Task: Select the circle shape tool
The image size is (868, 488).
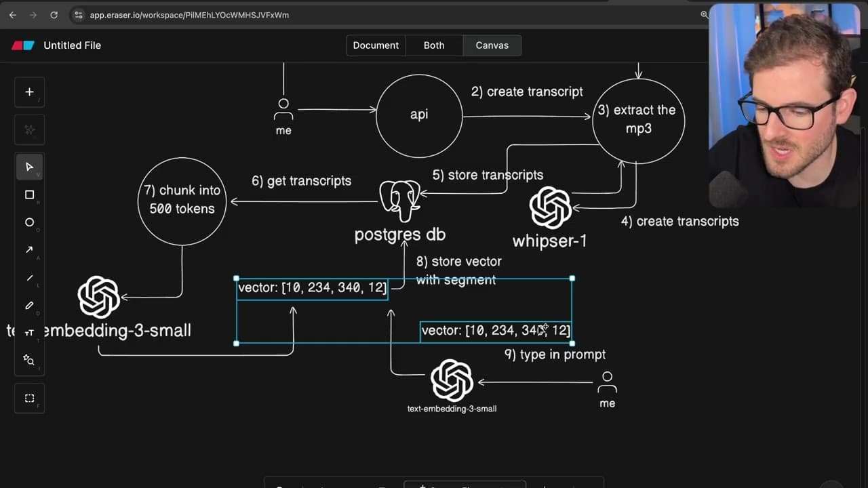Action: (x=29, y=222)
